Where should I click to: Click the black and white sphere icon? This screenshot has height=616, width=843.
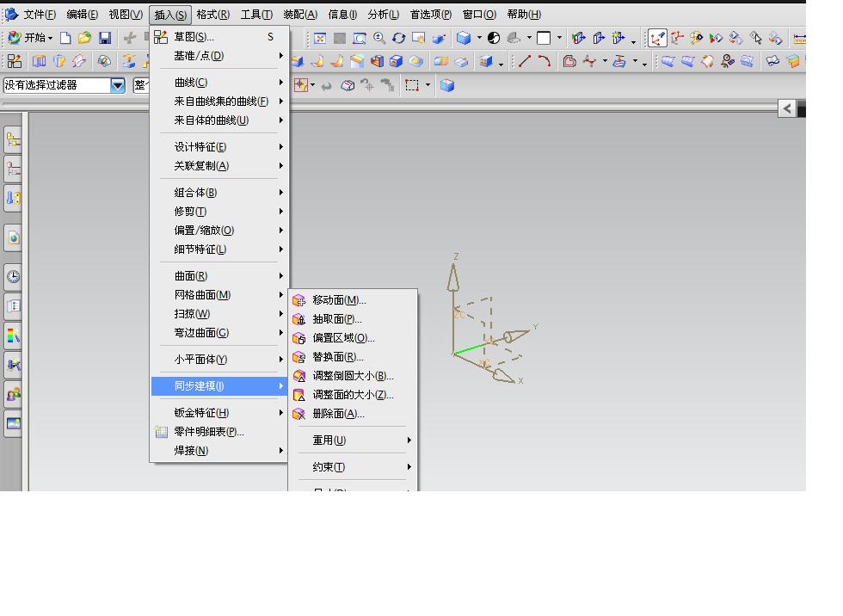(x=494, y=38)
